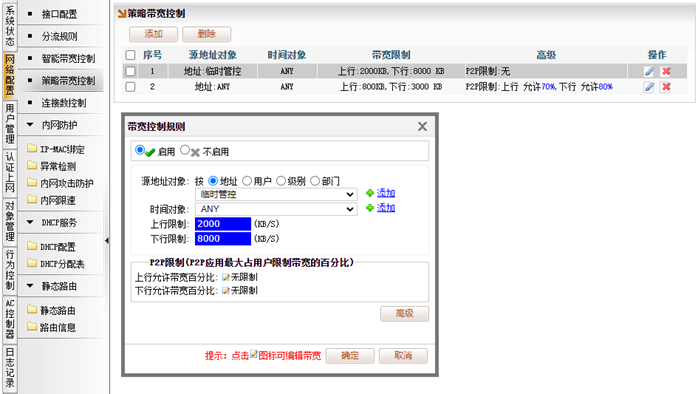This screenshot has width=698, height=394.
Task: Select the 不启用 radio button
Action: [x=185, y=150]
